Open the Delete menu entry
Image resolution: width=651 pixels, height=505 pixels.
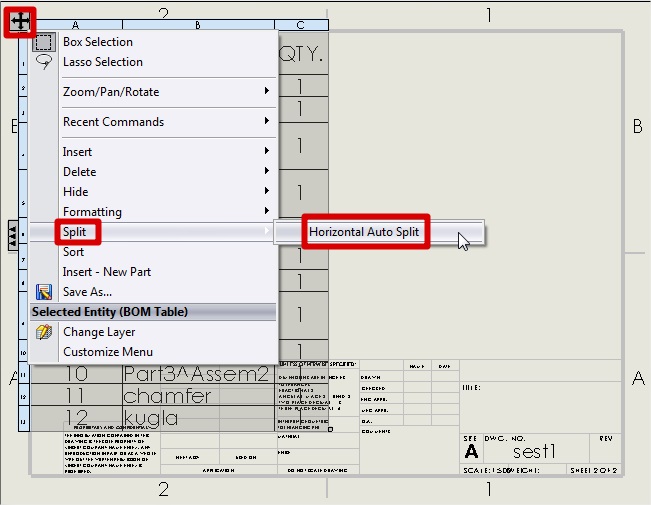80,172
